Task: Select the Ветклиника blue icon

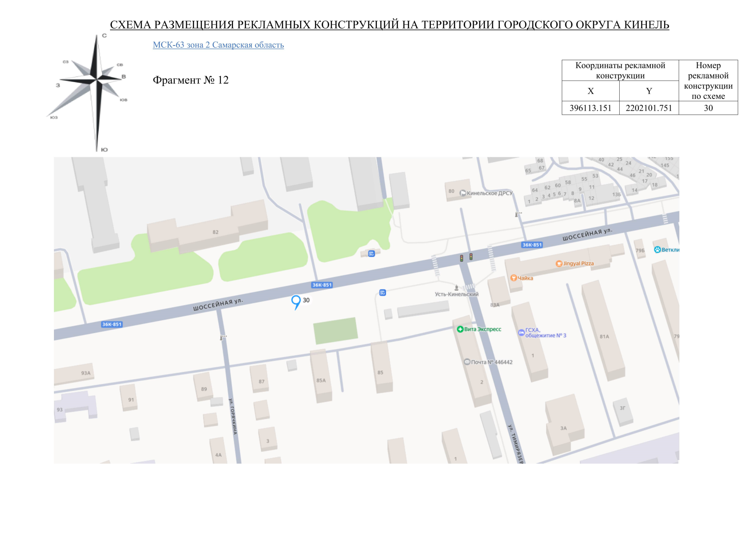Action: 657,250
